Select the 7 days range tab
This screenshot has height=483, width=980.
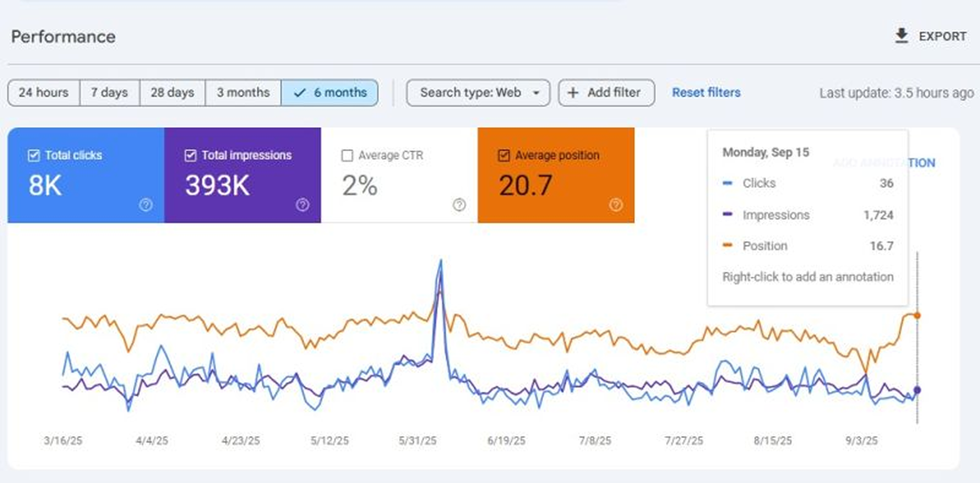click(109, 93)
